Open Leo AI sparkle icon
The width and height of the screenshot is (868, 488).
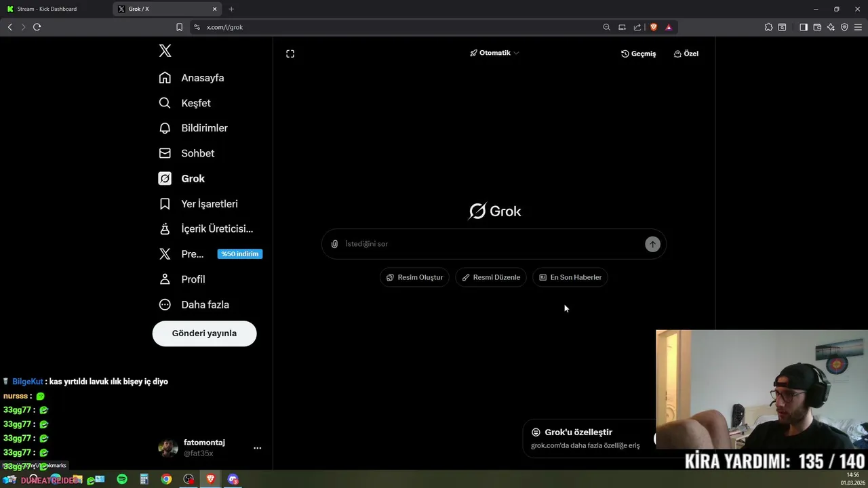point(831,27)
